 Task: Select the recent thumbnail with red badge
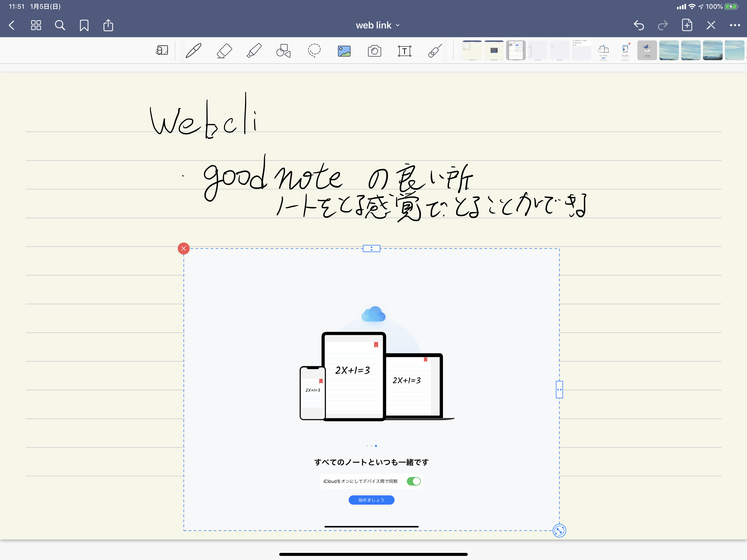[625, 50]
